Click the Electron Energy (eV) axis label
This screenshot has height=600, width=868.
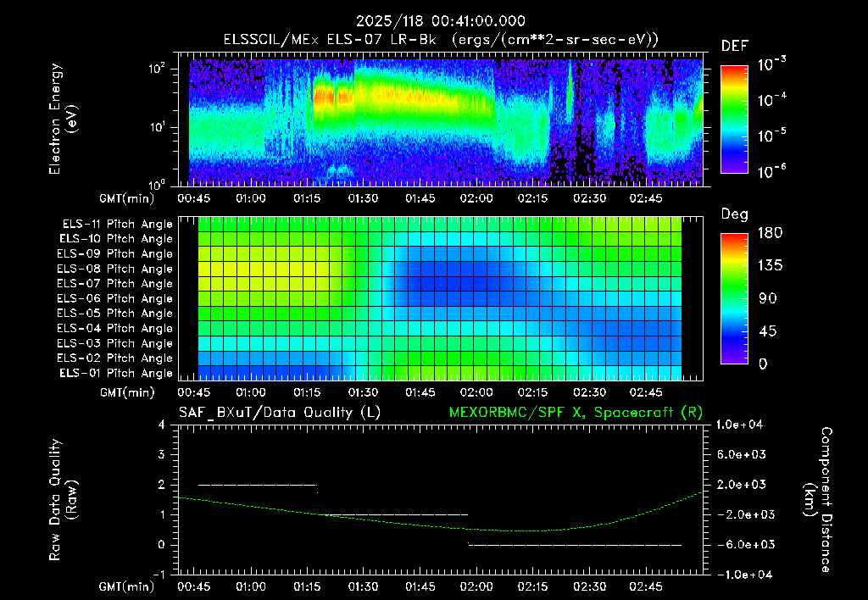pos(62,119)
